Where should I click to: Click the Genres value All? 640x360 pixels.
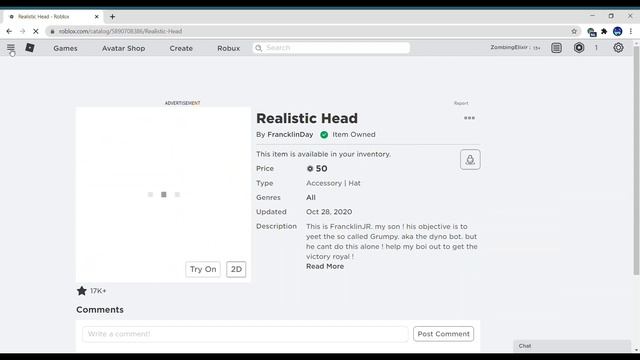(311, 198)
